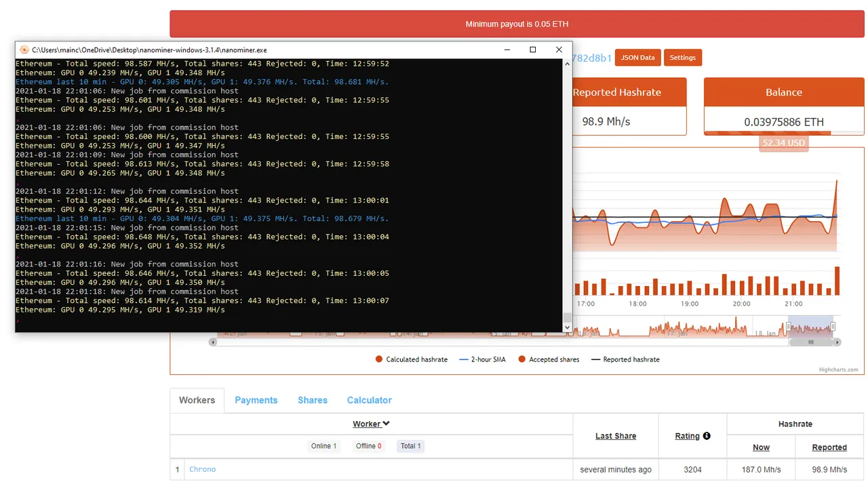Click the 17:00 chart axis label
868x482 pixels.
click(586, 304)
